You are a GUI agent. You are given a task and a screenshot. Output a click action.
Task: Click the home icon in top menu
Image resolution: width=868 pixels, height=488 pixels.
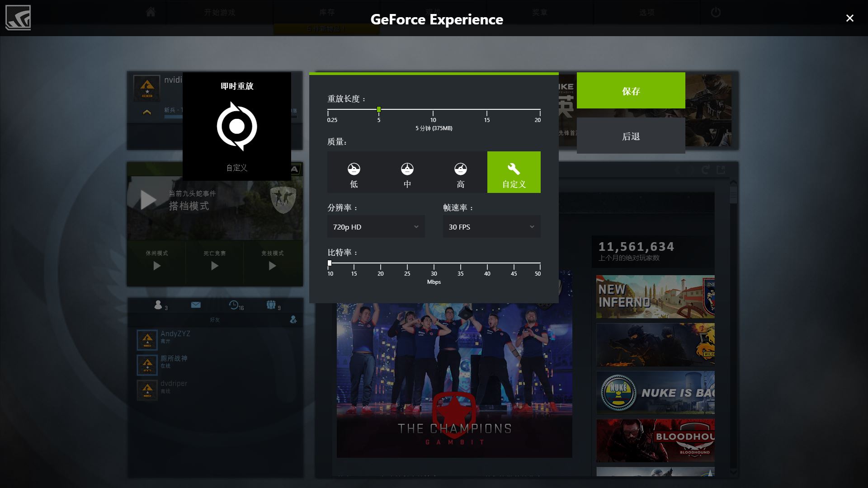coord(151,12)
